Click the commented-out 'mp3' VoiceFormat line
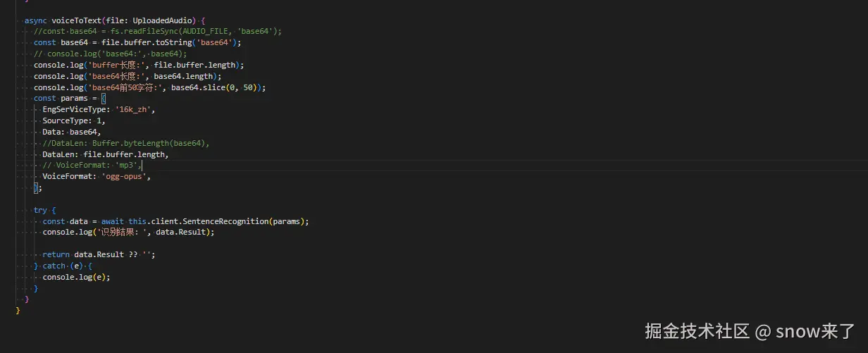The width and height of the screenshot is (868, 353). click(92, 165)
